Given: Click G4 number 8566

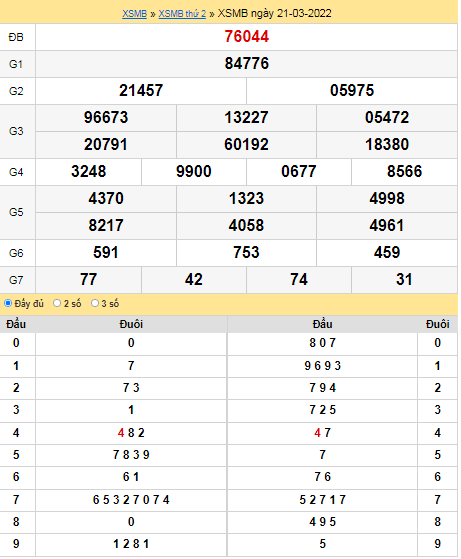Looking at the screenshot, I should (x=404, y=171).
